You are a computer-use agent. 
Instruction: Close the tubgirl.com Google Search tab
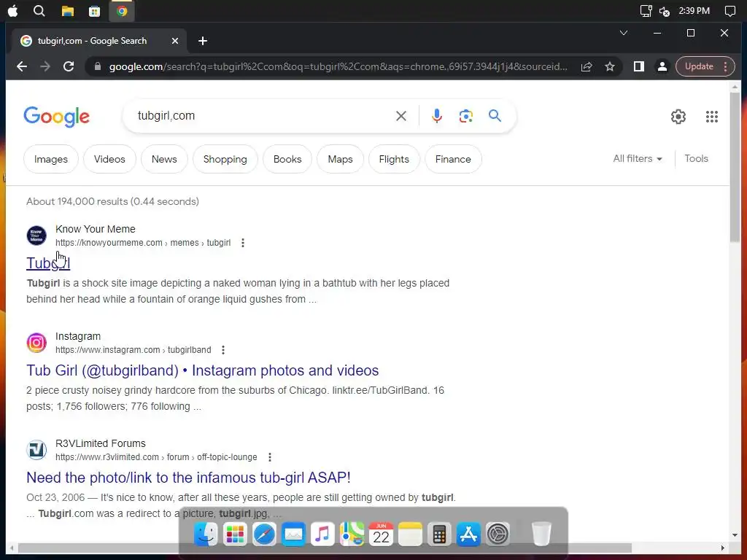[175, 41]
